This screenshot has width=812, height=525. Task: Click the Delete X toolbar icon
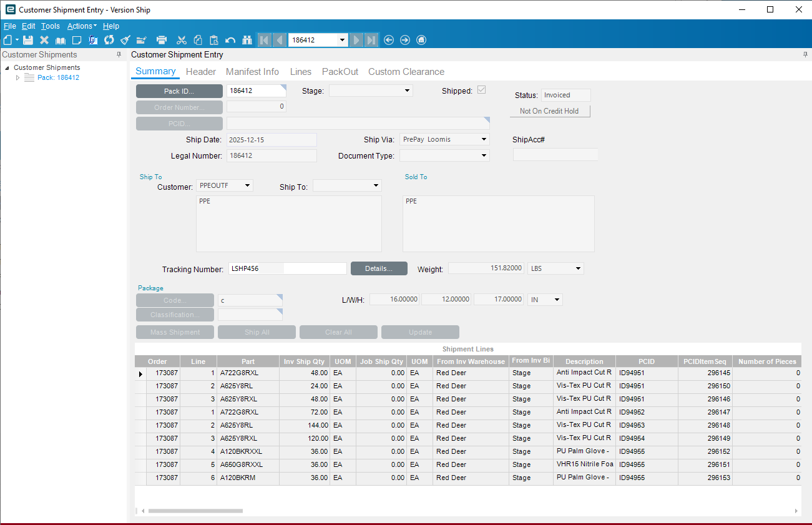point(44,40)
